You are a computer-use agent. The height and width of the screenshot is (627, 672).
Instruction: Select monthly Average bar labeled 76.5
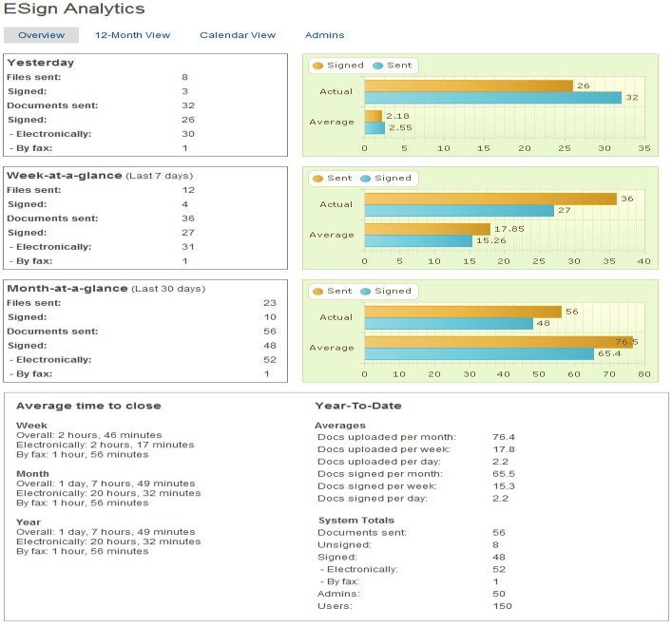pyautogui.click(x=499, y=342)
